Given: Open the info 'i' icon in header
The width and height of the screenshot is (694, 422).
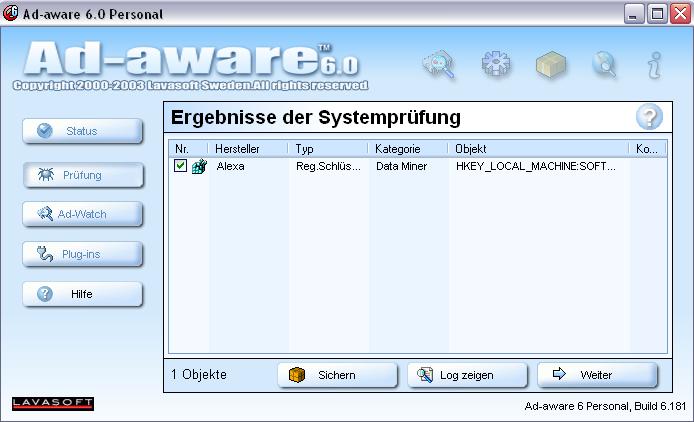Looking at the screenshot, I should coord(655,65).
